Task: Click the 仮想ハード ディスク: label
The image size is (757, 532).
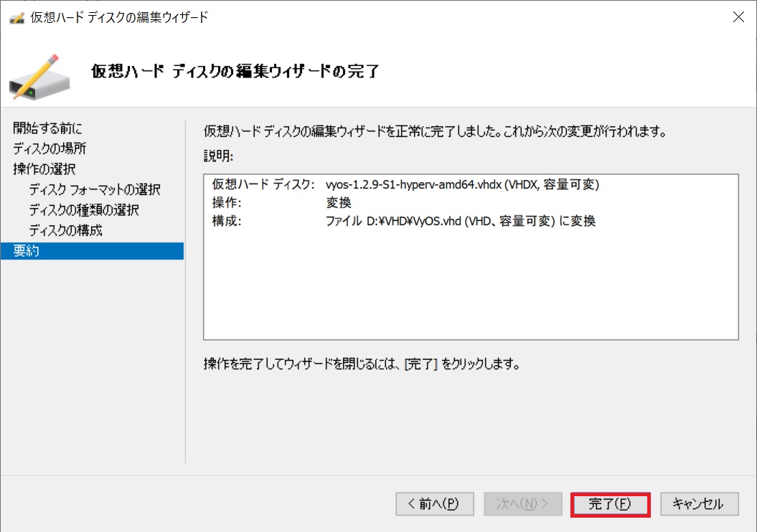Action: [263, 185]
